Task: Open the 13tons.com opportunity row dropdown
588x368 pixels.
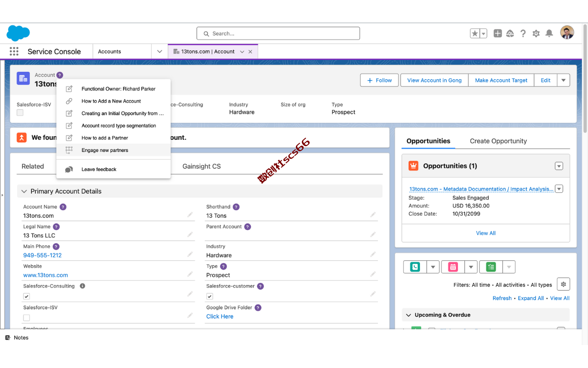Action: (x=559, y=189)
